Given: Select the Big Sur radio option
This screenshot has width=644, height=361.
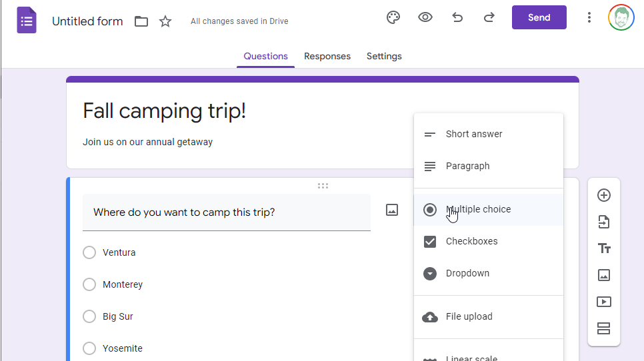Looking at the screenshot, I should tap(89, 316).
